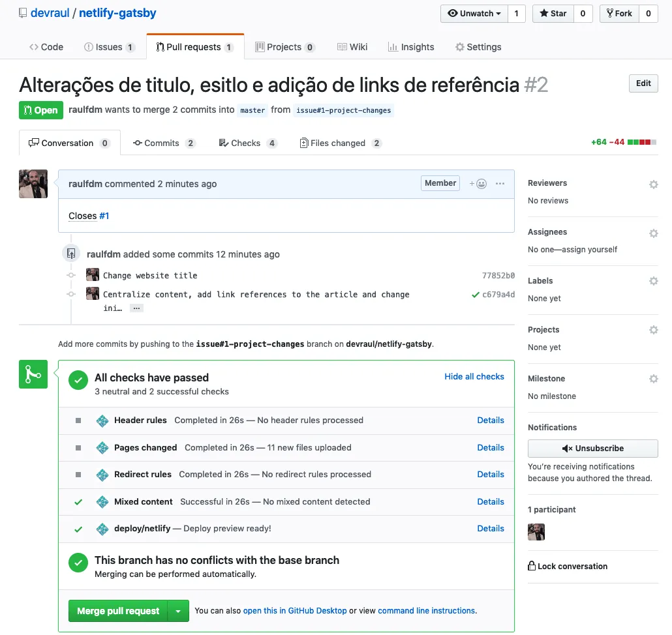Click the Netlify icon beside Mixed content

coord(102,502)
